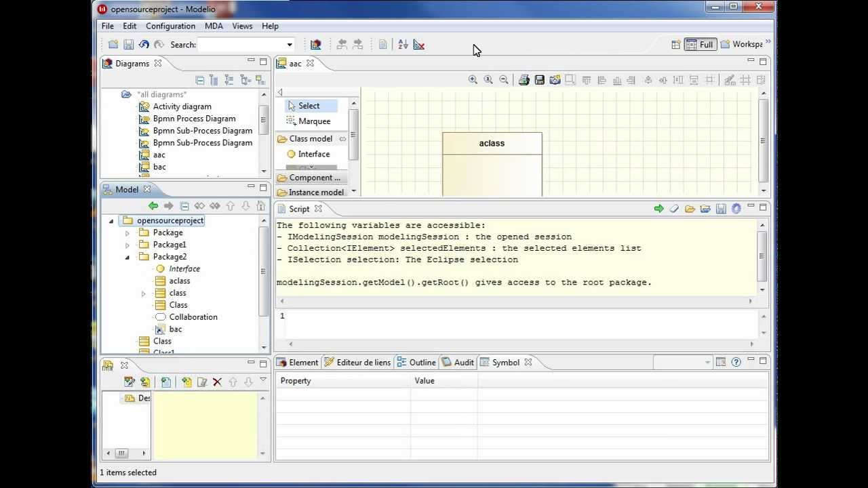The width and height of the screenshot is (868, 488).
Task: Toggle link with editor in Model panel
Action: 199,206
